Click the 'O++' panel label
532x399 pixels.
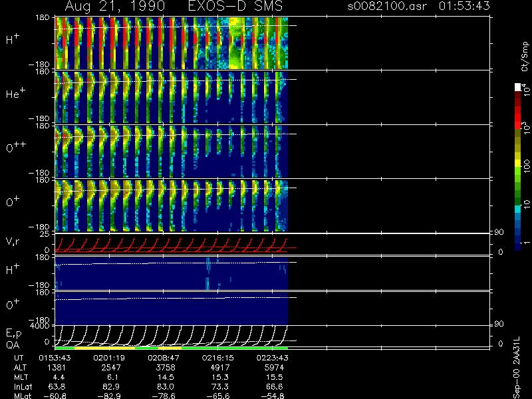tap(16, 147)
